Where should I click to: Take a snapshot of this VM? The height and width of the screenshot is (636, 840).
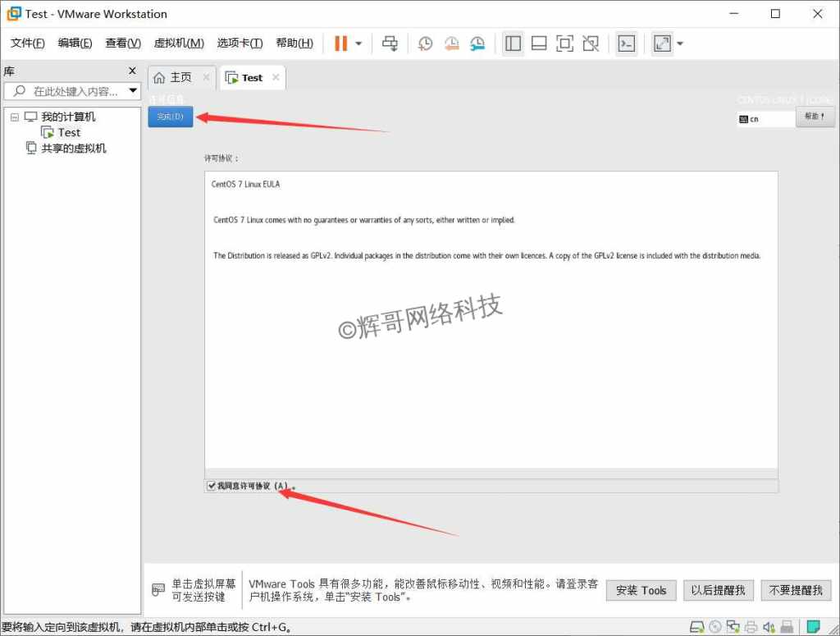point(426,43)
